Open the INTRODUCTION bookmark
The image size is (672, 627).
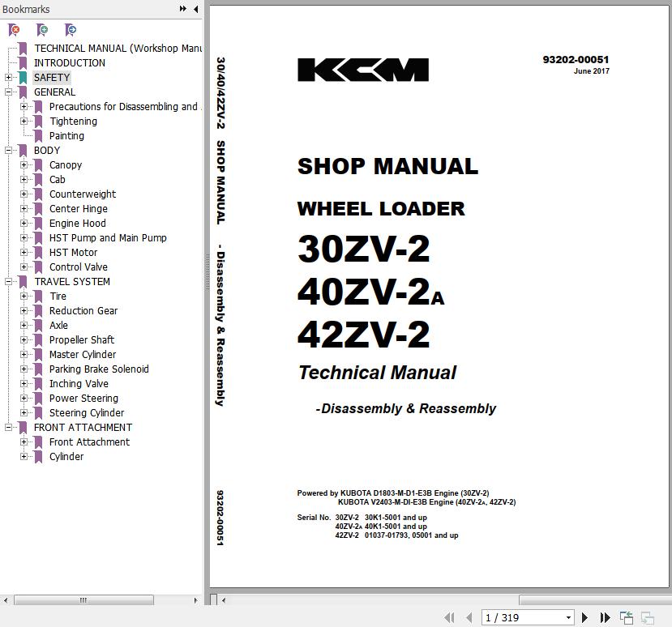pos(70,63)
